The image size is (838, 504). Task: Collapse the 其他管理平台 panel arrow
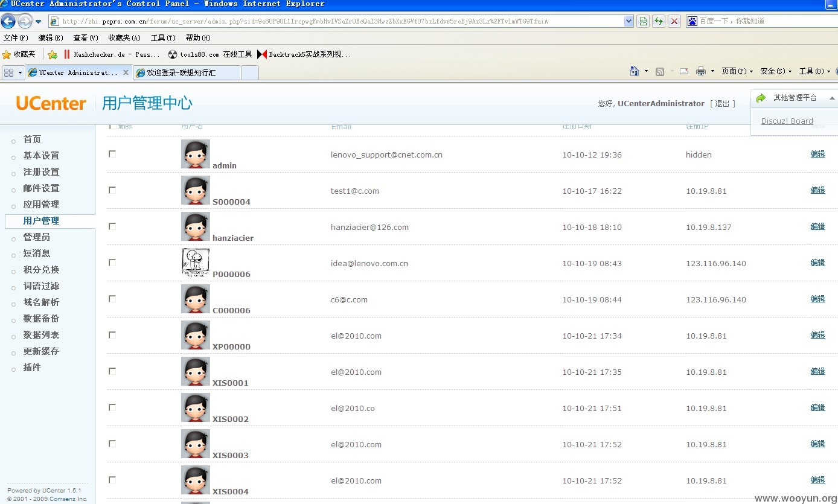coord(832,98)
